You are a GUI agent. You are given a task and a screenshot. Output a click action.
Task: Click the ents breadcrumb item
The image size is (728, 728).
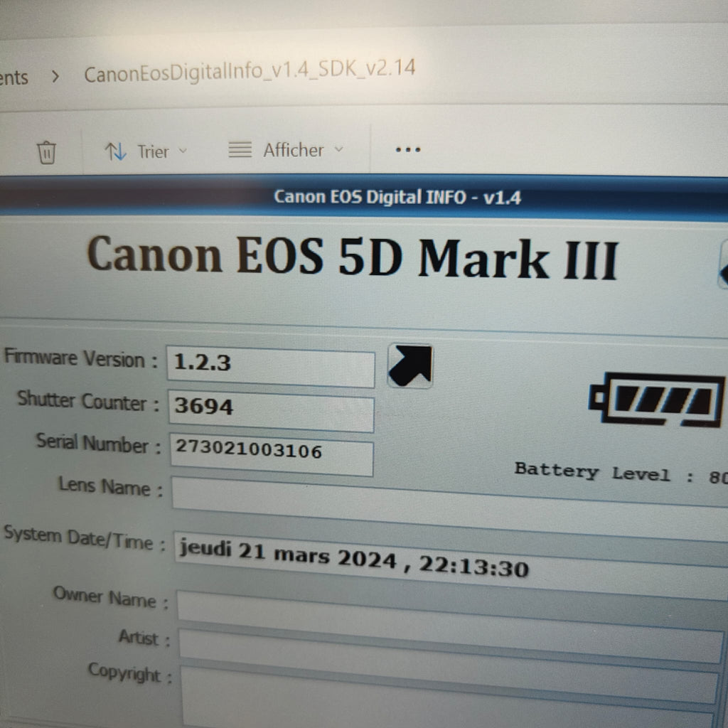point(14,77)
